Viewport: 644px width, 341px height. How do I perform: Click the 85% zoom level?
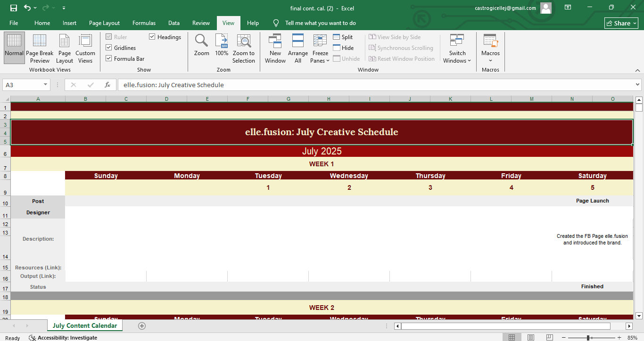point(632,338)
